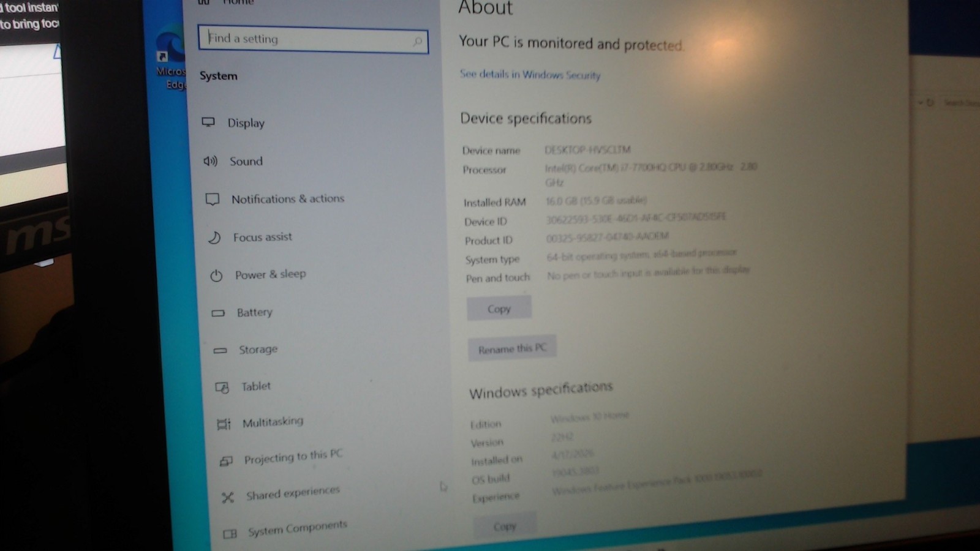The height and width of the screenshot is (551, 980).
Task: Click the Tablet icon in sidebar
Action: point(222,387)
